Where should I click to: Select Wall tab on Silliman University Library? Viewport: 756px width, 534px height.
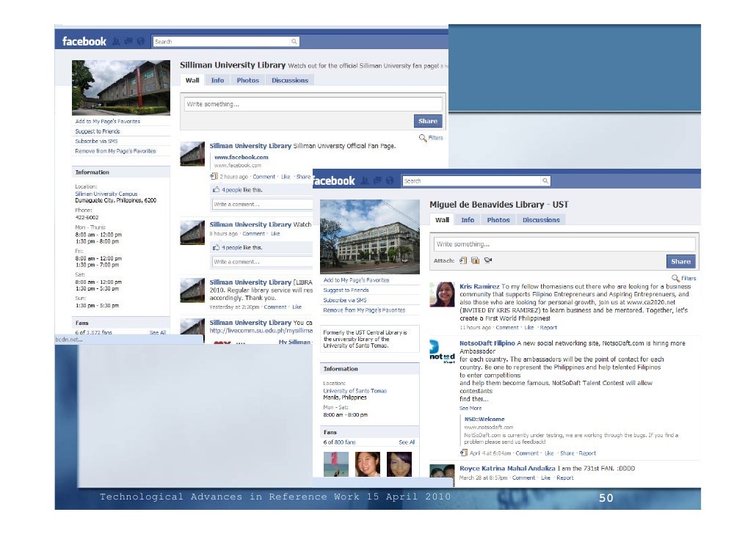(x=192, y=81)
